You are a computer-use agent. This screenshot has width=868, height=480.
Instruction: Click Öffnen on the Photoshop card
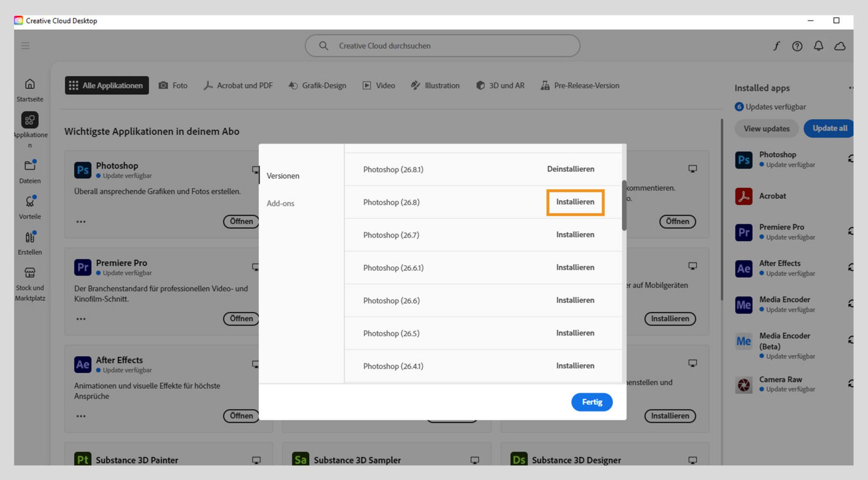coord(241,222)
